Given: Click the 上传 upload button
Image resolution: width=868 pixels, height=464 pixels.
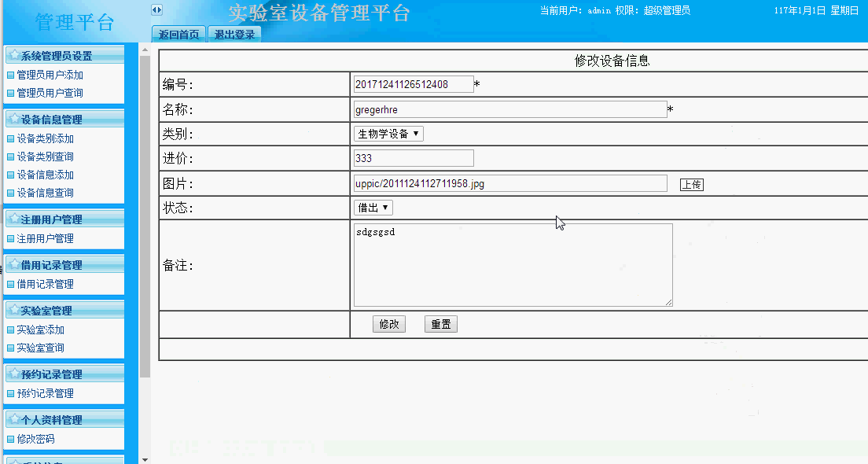Looking at the screenshot, I should (x=691, y=184).
